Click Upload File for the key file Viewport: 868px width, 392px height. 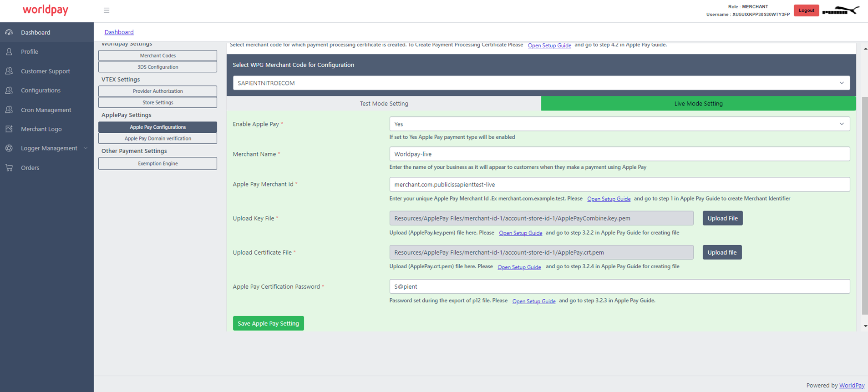pyautogui.click(x=722, y=218)
